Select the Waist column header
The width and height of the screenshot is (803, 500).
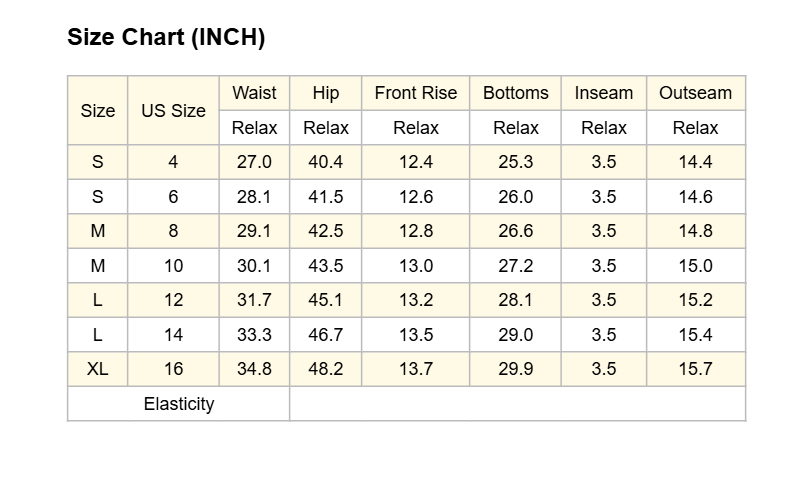coord(255,93)
